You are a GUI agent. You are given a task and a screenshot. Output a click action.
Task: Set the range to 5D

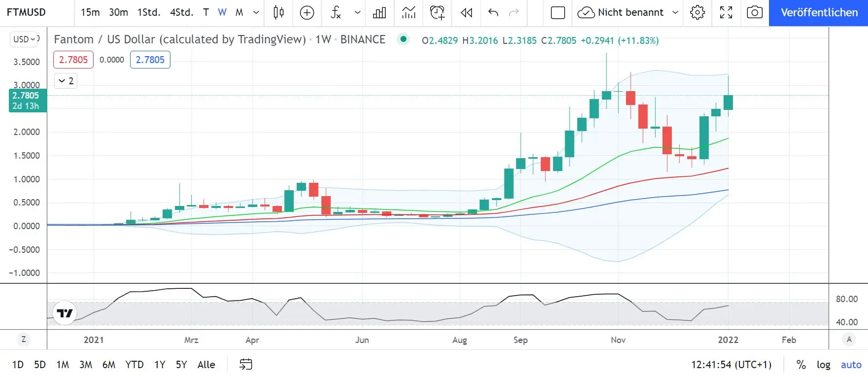40,365
